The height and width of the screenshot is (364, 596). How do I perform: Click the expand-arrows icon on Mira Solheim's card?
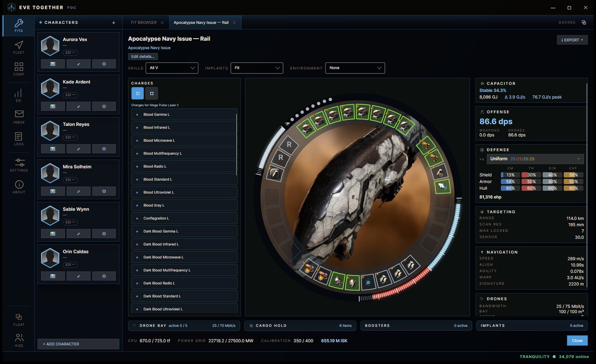click(78, 191)
